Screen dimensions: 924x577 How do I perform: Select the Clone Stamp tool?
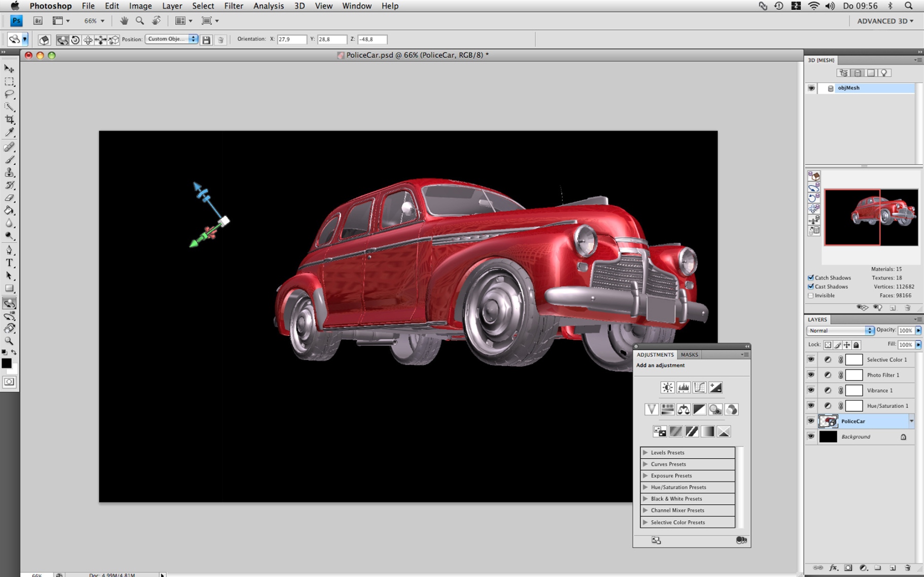[10, 172]
